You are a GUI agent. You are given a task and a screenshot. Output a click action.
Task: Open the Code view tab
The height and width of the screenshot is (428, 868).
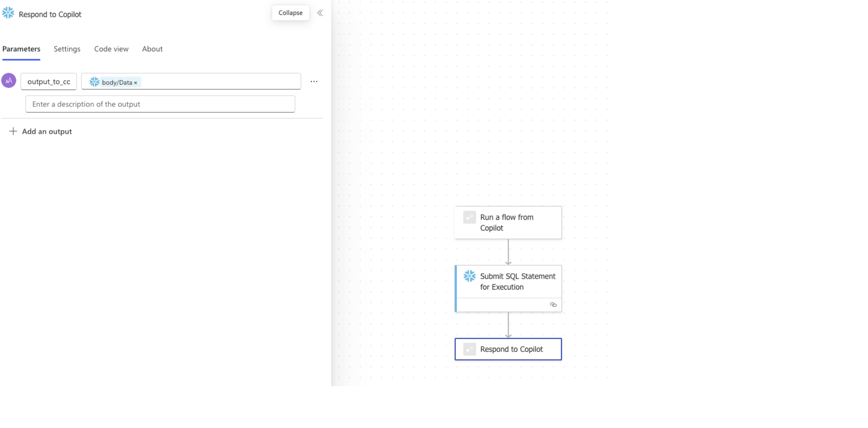(x=111, y=49)
